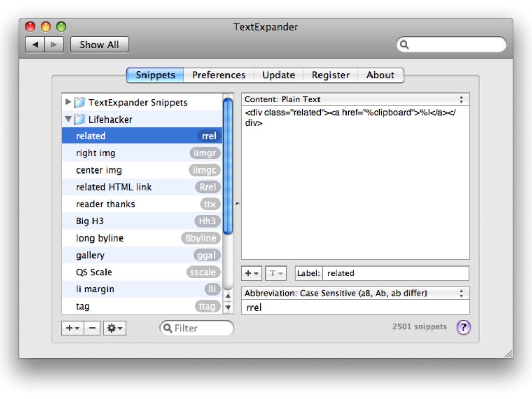Image resolution: width=532 pixels, height=399 pixels.
Task: Click the abbreviation field containing 'rrel'
Action: 355,308
